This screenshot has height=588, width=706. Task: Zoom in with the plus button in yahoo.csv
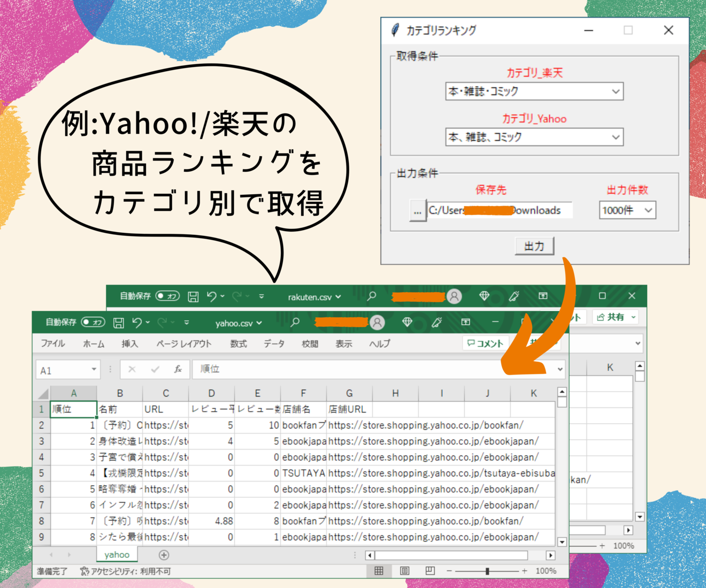[525, 571]
